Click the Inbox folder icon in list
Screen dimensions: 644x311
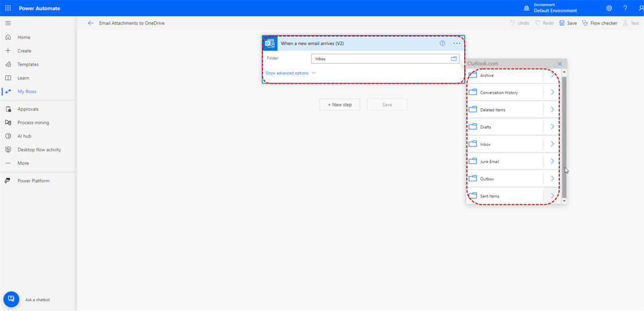pos(473,144)
